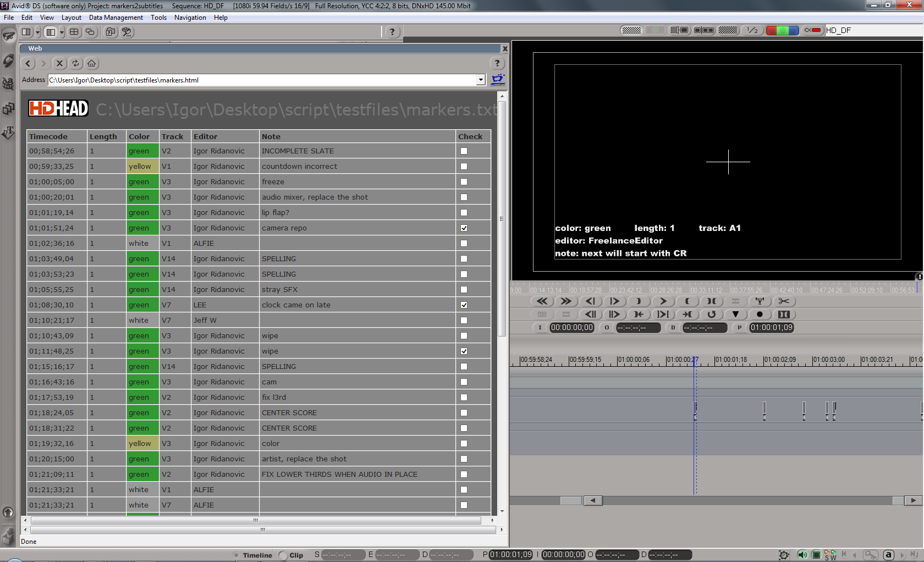Open the Tools menu
924x562 pixels.
pos(158,18)
